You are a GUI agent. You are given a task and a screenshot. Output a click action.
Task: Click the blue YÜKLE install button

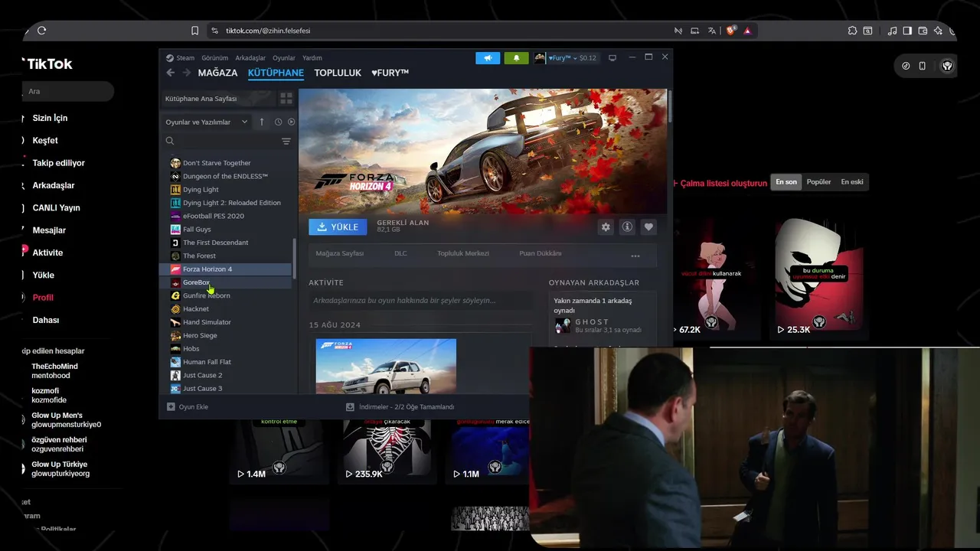point(338,227)
